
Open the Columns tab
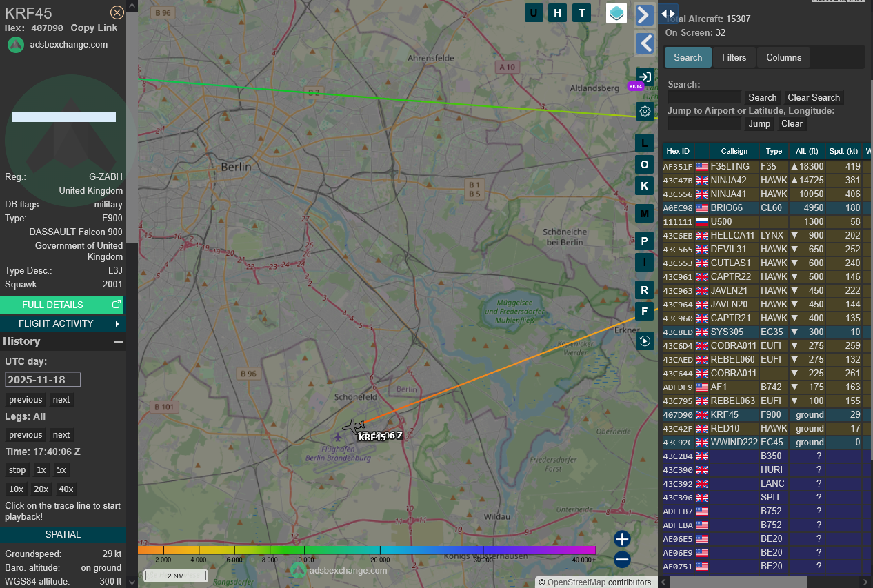tap(783, 57)
